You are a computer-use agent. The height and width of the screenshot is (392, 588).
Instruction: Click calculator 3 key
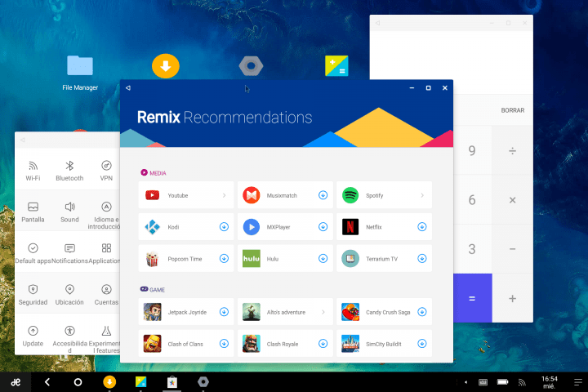(472, 249)
